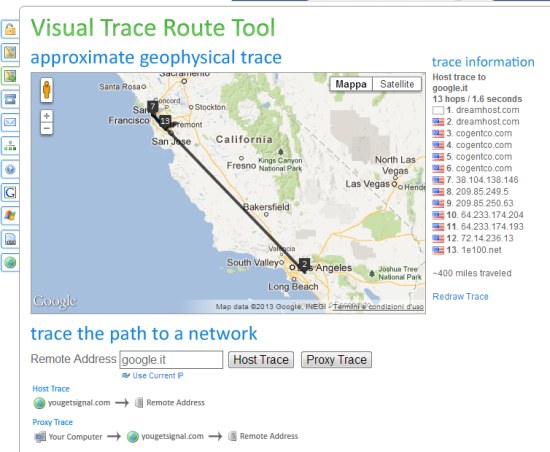Select the visual trace route map icon
550x452 pixels.
click(x=10, y=76)
